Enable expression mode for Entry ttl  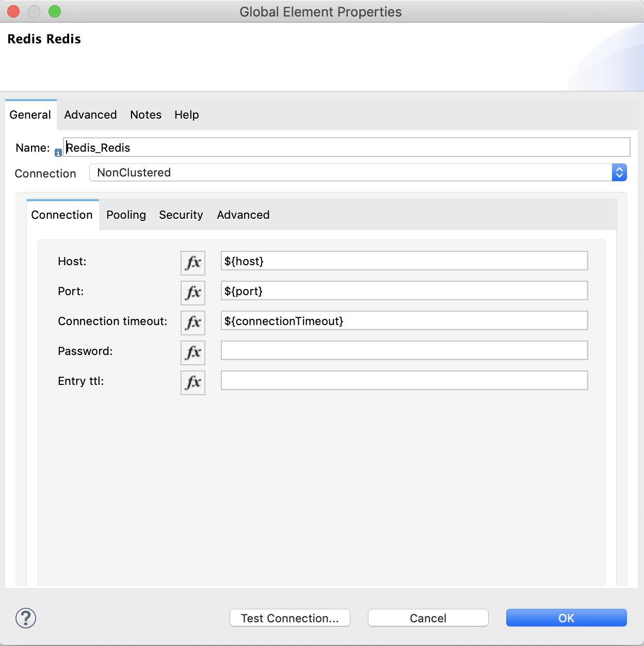pos(192,382)
